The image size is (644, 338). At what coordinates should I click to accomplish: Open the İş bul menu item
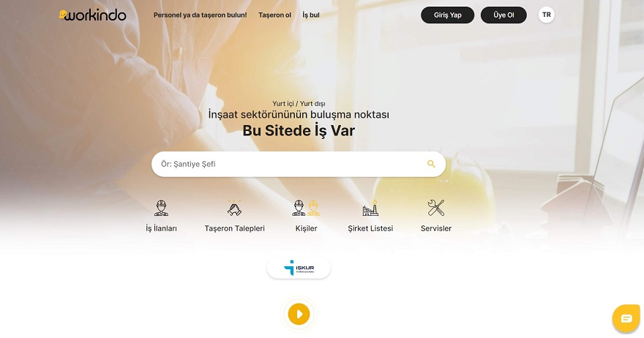[x=311, y=15]
